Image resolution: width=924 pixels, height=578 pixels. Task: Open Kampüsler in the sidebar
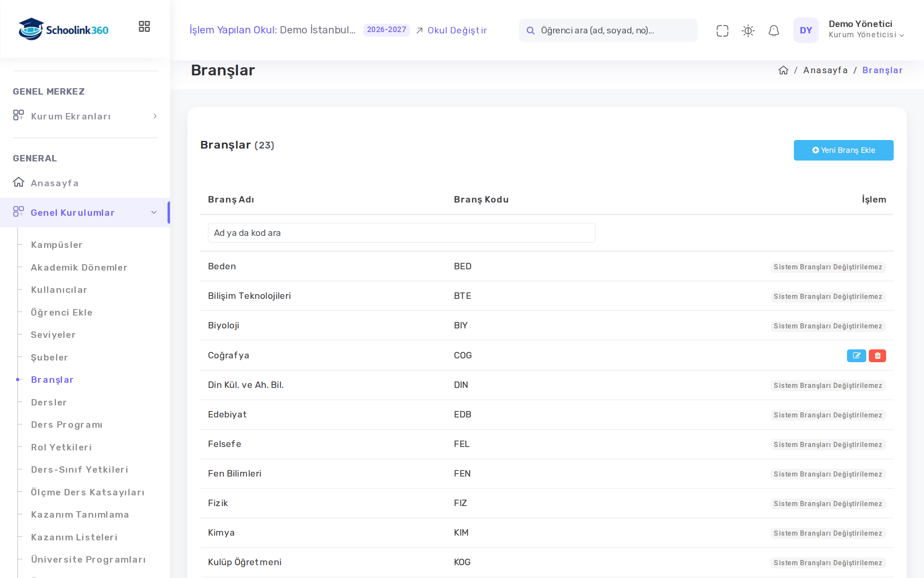coord(56,245)
